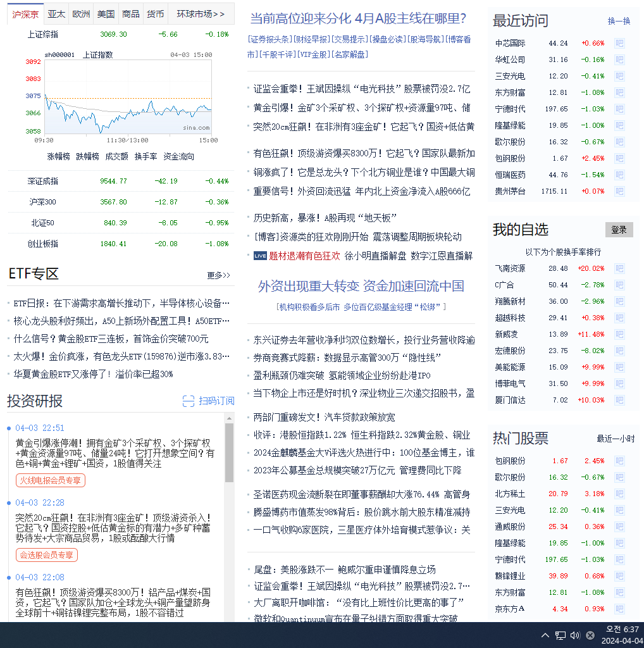Click the taskbar clock 오전 6:37
The height and width of the screenshot is (648, 644).
point(622,630)
